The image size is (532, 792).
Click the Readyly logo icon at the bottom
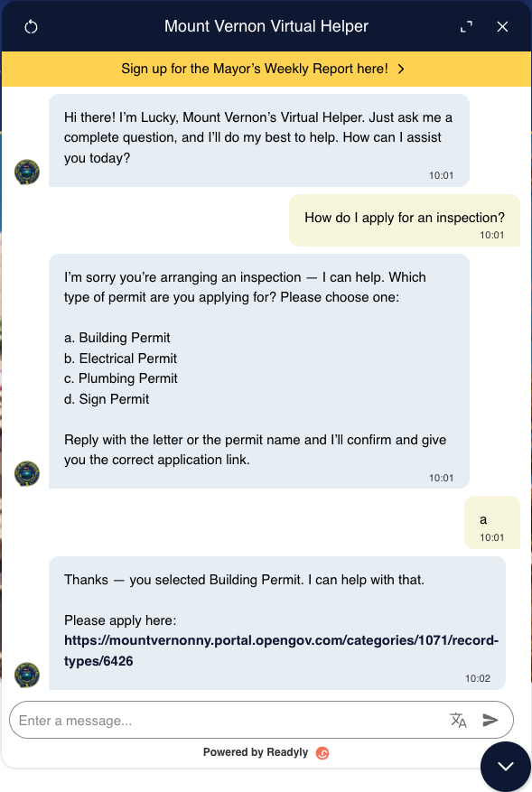[322, 752]
